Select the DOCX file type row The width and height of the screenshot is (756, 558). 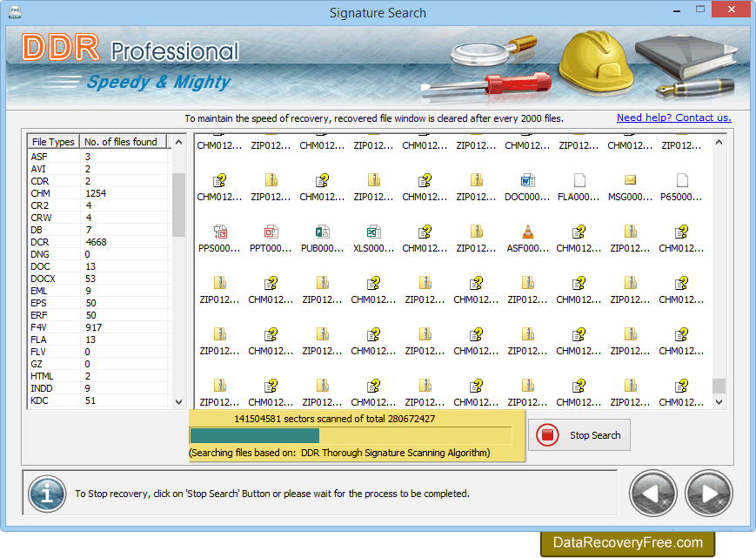coord(99,279)
